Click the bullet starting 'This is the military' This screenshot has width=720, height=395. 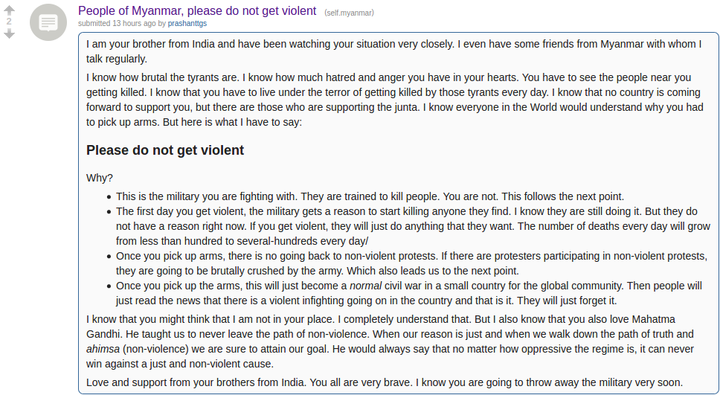[370, 197]
